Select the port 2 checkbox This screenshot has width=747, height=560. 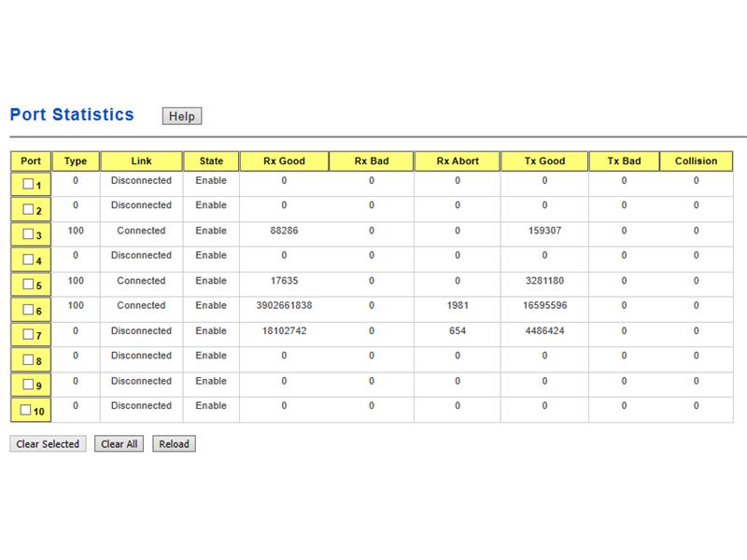click(x=28, y=209)
